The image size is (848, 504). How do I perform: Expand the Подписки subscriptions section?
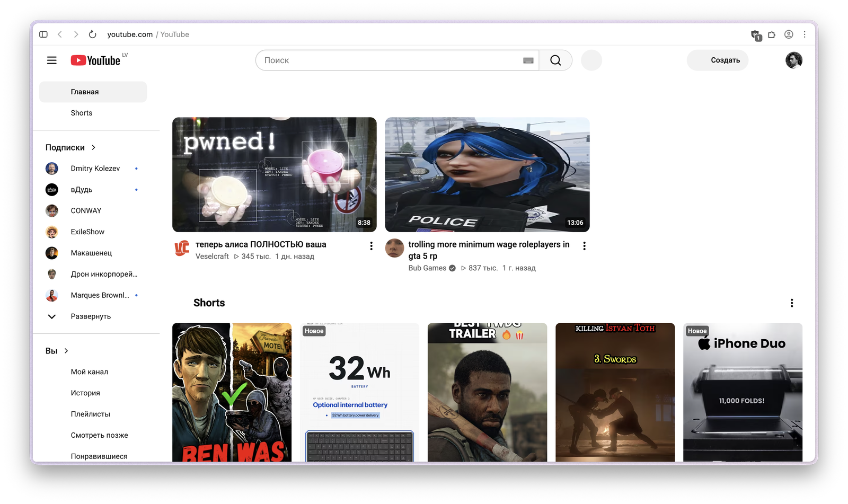[x=93, y=147]
